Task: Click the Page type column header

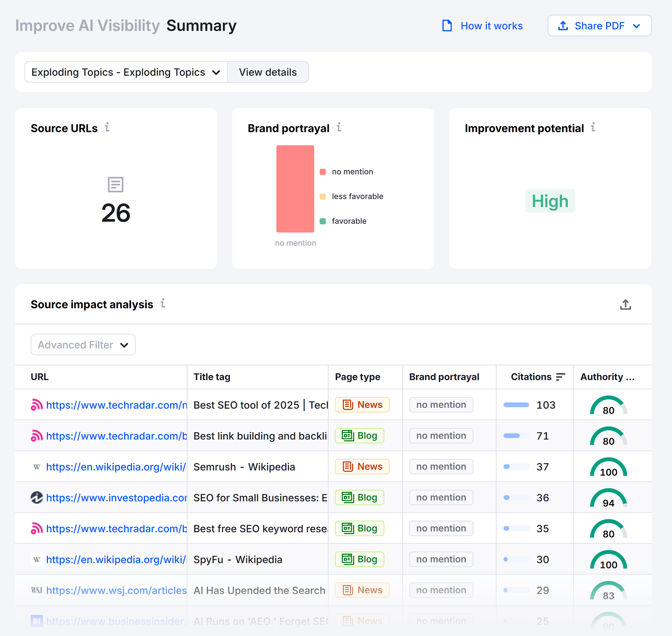Action: [x=358, y=377]
